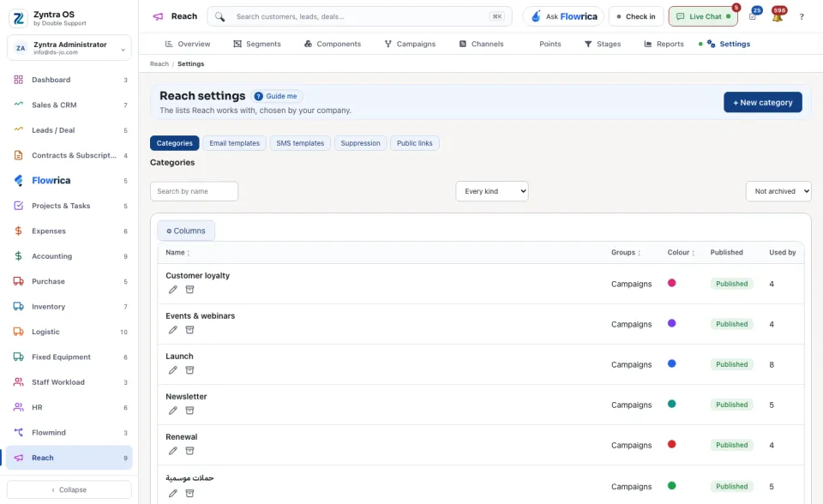
Task: Open Ask Flowrica assistant
Action: pos(563,16)
